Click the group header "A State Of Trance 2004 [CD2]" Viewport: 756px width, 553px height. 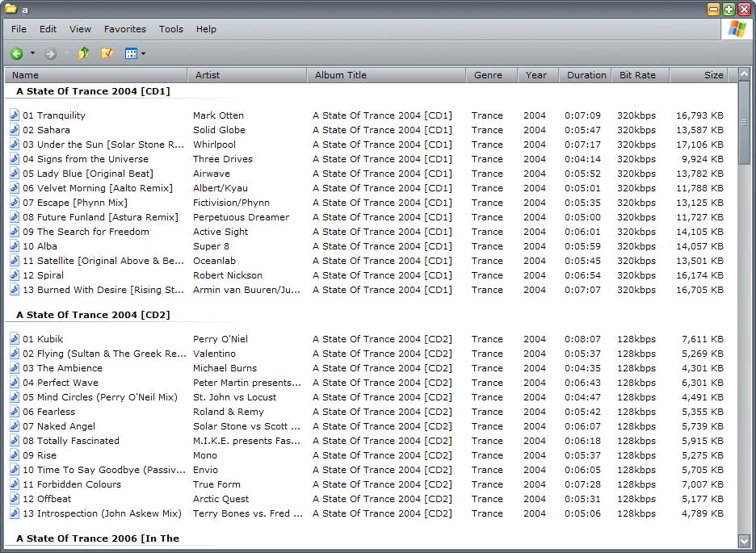pyautogui.click(x=93, y=315)
